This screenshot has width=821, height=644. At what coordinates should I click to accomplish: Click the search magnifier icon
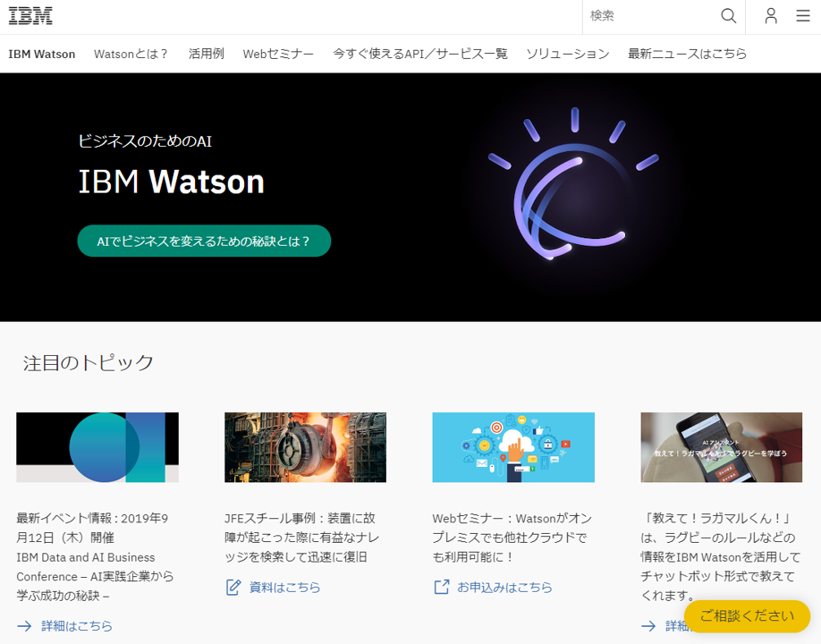point(728,16)
